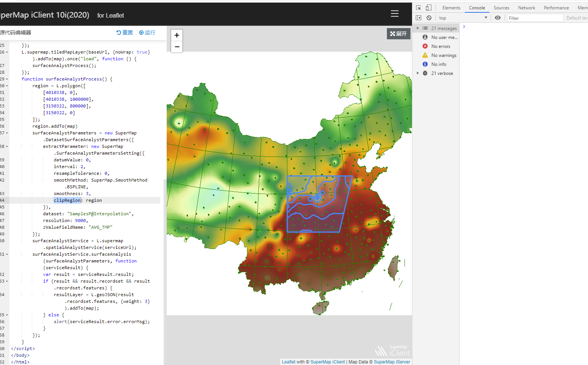Hide the console sidebar icon
Screen dimensions: 588x365
point(419,18)
